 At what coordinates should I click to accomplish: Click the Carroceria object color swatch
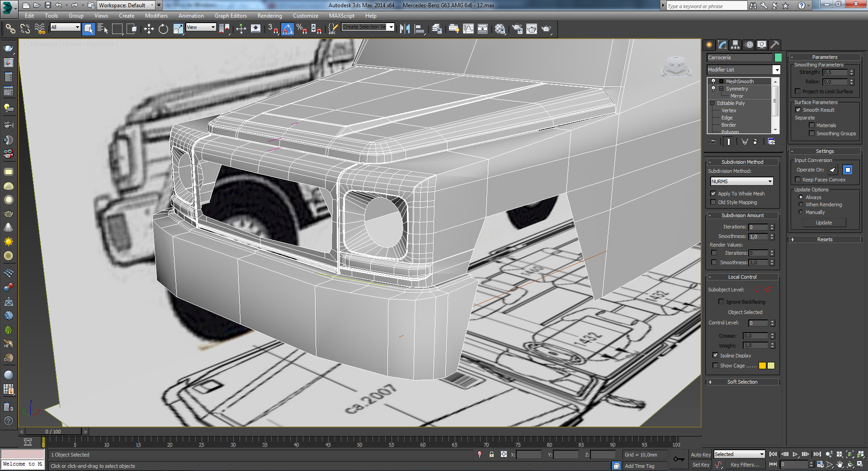778,57
